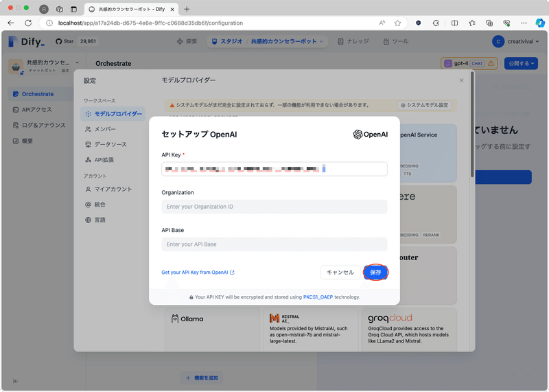Screen dimensions: 549x392
Task: Click the 公開する publish dropdown button
Action: point(521,63)
